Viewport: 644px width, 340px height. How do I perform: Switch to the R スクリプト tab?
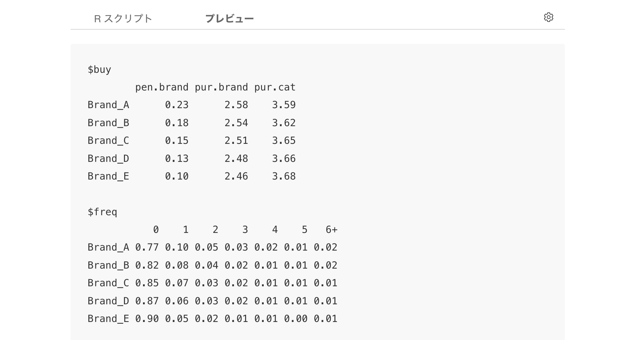123,18
